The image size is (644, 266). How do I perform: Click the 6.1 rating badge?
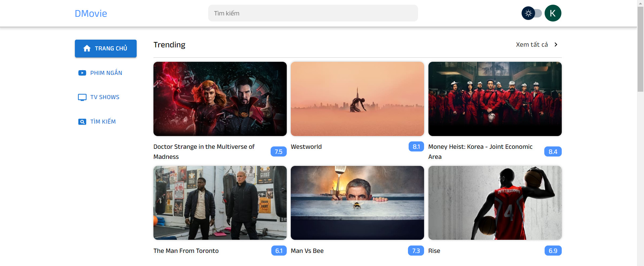279,251
